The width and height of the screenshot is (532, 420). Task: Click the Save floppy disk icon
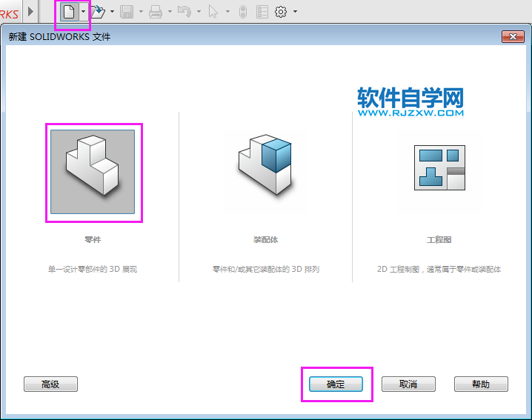point(127,12)
